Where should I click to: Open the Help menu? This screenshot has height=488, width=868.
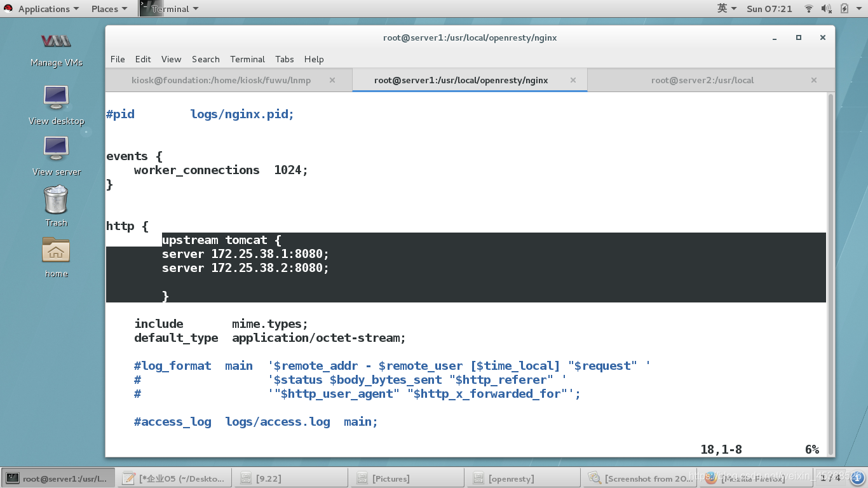[x=314, y=59]
